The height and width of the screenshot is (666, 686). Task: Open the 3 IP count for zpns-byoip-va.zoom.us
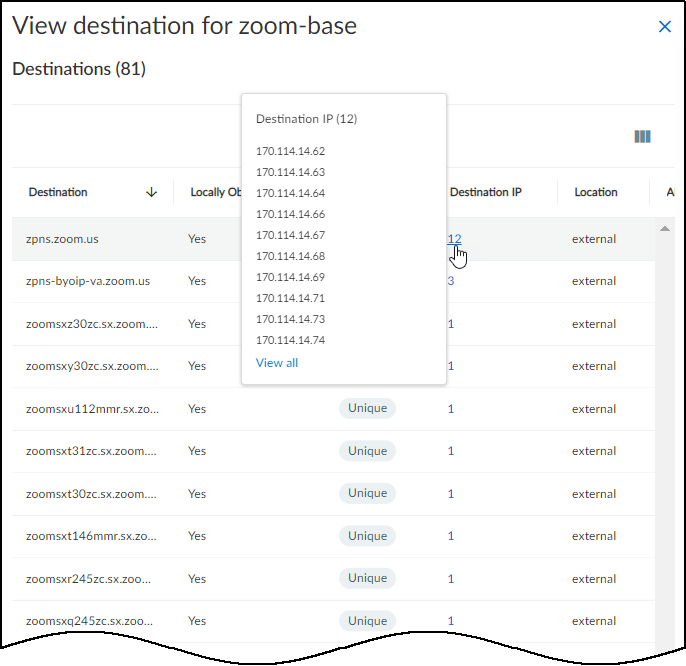point(451,281)
